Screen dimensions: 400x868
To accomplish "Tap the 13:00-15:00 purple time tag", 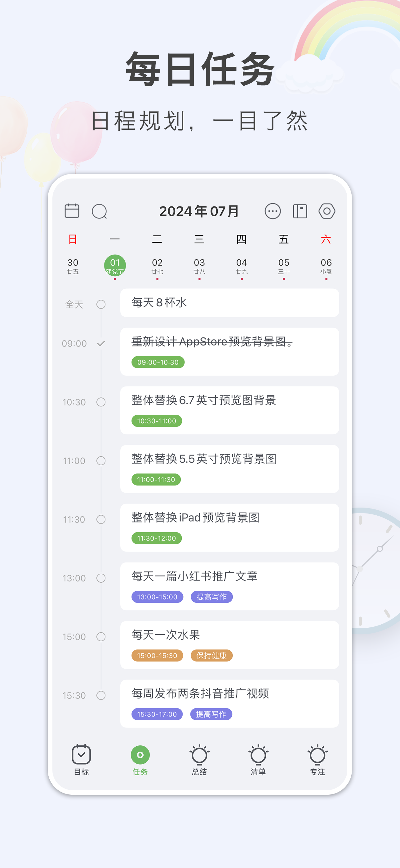I will [x=157, y=597].
